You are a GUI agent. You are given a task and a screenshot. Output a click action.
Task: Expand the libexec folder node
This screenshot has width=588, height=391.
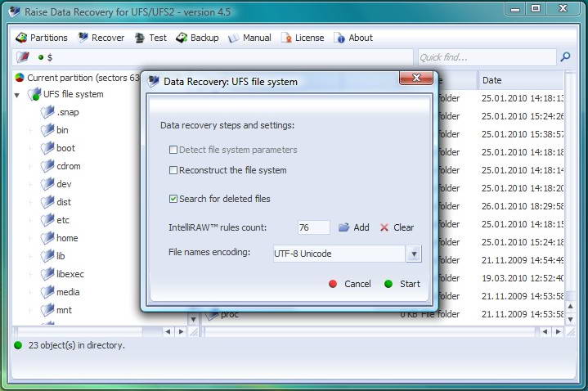click(30, 275)
